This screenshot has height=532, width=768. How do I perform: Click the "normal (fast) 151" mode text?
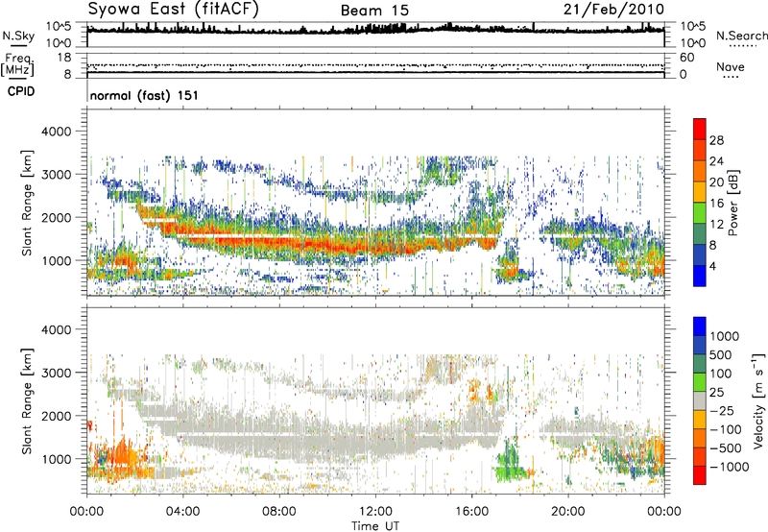point(145,95)
